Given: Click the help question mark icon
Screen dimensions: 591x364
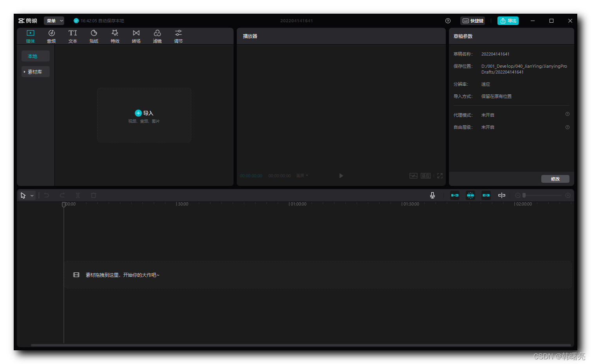Looking at the screenshot, I should (448, 21).
